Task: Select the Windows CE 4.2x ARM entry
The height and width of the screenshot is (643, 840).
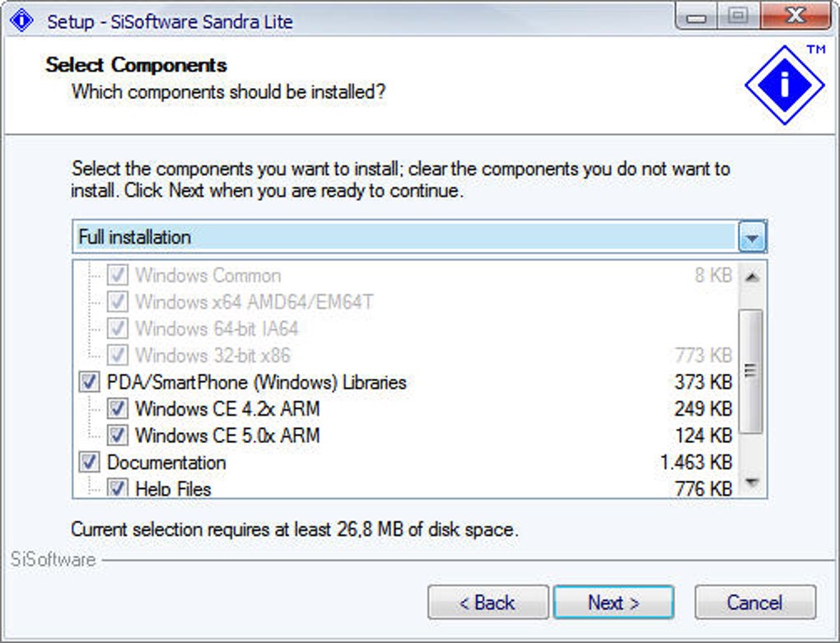Action: click(x=227, y=409)
